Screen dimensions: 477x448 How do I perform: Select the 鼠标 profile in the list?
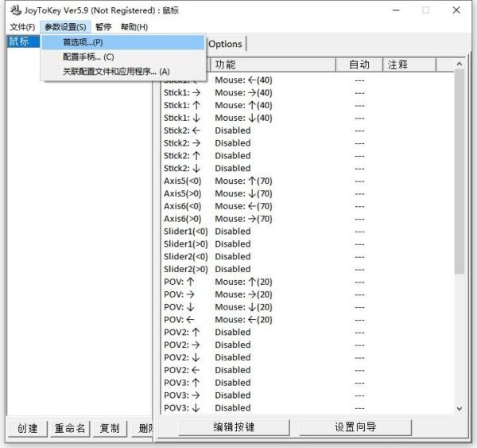point(23,41)
